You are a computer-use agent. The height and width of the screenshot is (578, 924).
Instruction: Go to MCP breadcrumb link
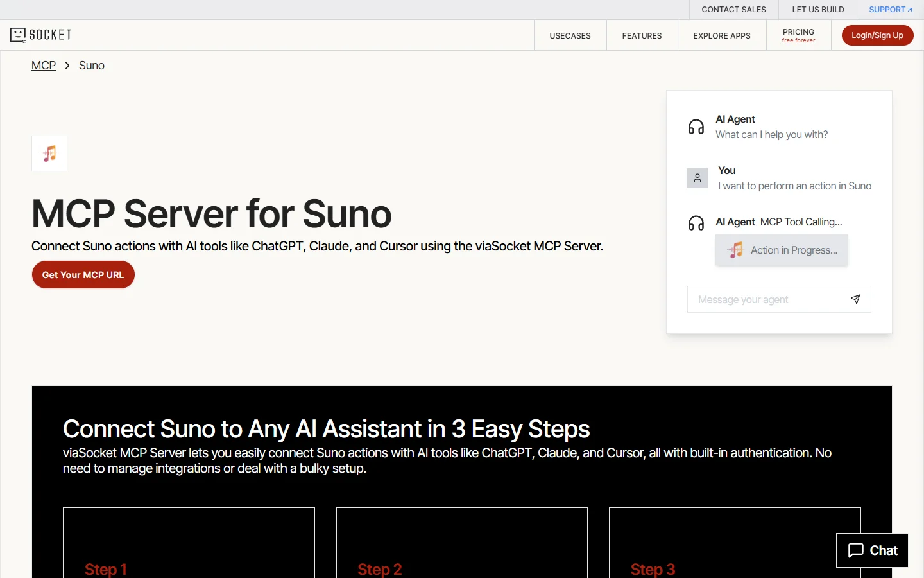click(44, 66)
